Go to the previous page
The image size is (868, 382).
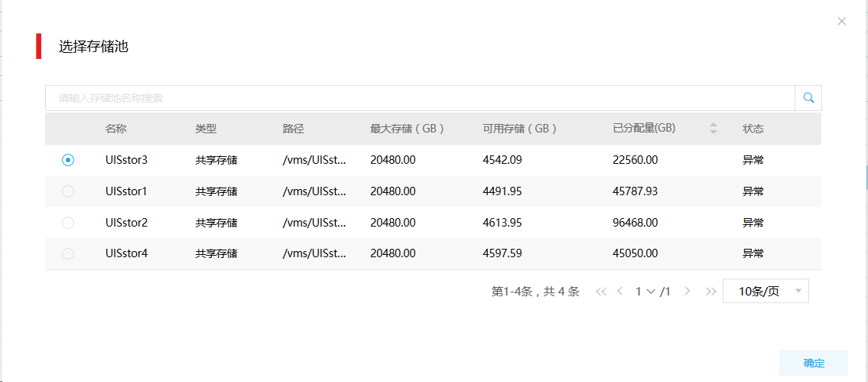pyautogui.click(x=620, y=292)
